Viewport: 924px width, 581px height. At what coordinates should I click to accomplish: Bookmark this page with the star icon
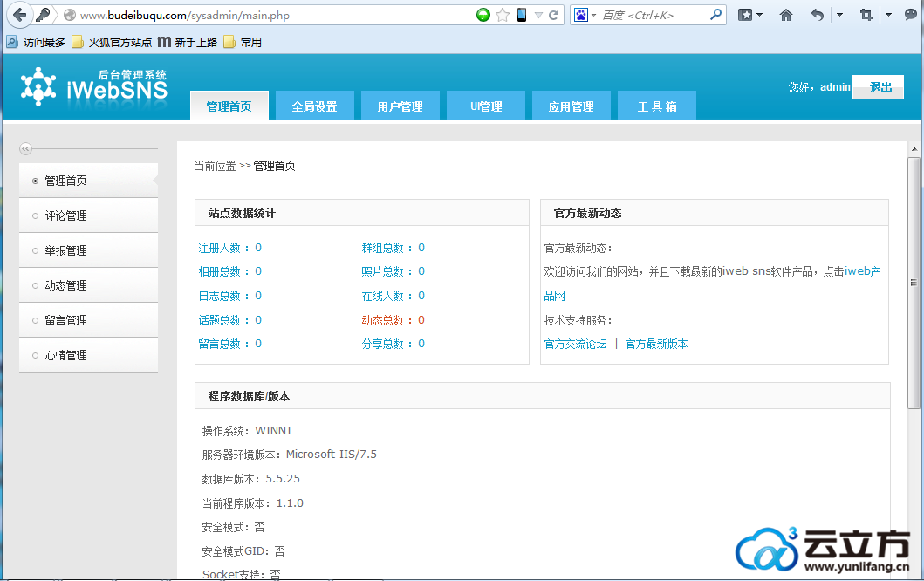coord(503,16)
